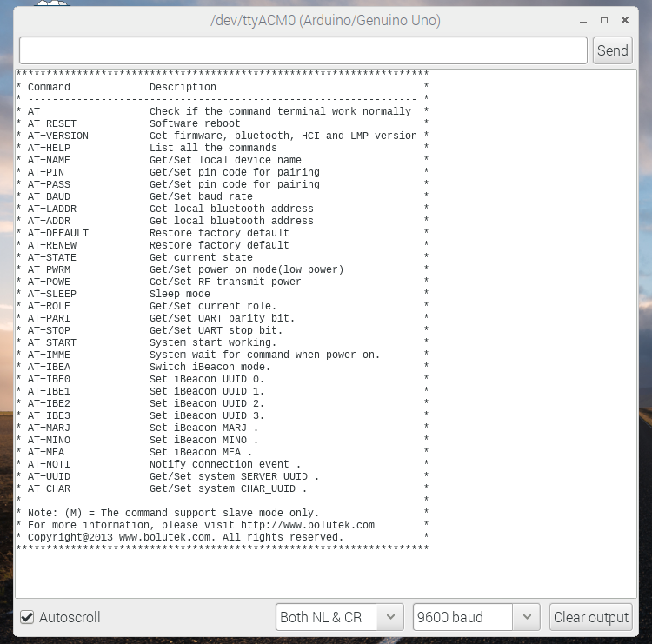Click the AT+POWE command text

(x=49, y=282)
